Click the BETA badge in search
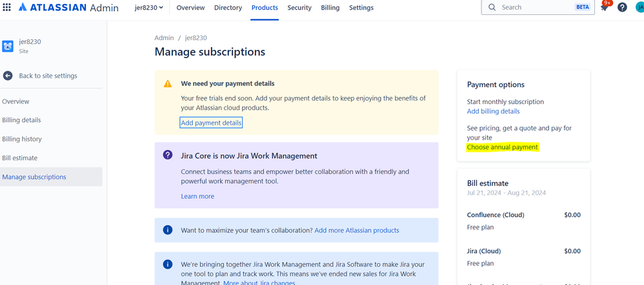The width and height of the screenshot is (644, 285). pyautogui.click(x=583, y=7)
